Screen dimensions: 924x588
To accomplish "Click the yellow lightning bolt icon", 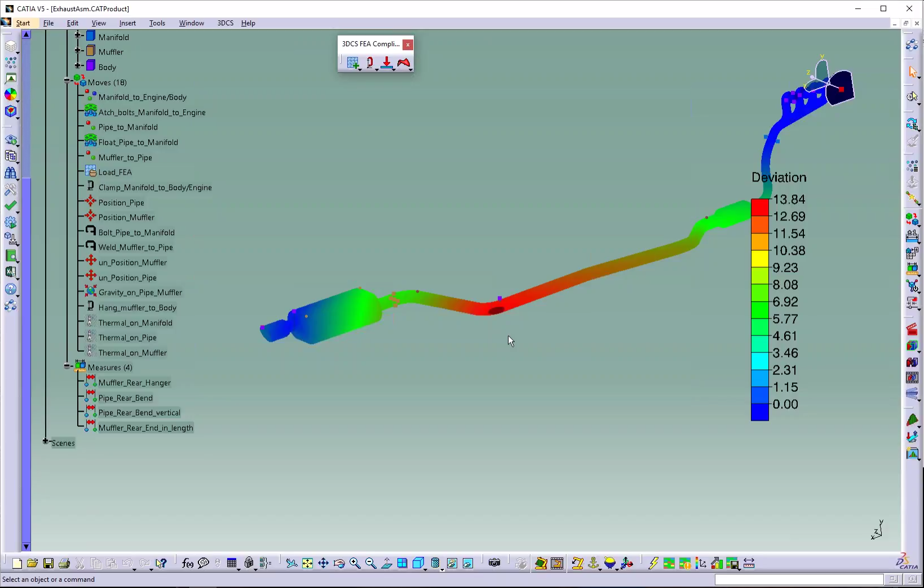I will click(653, 563).
